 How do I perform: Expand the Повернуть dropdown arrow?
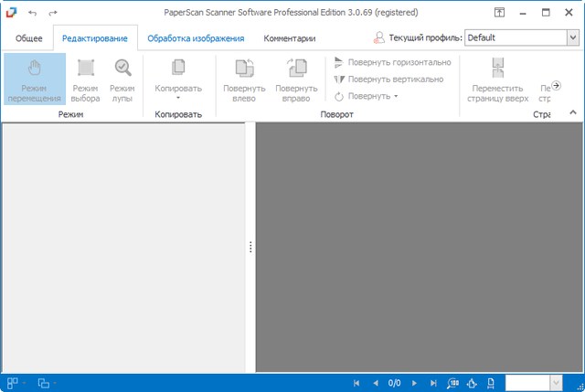pos(395,96)
